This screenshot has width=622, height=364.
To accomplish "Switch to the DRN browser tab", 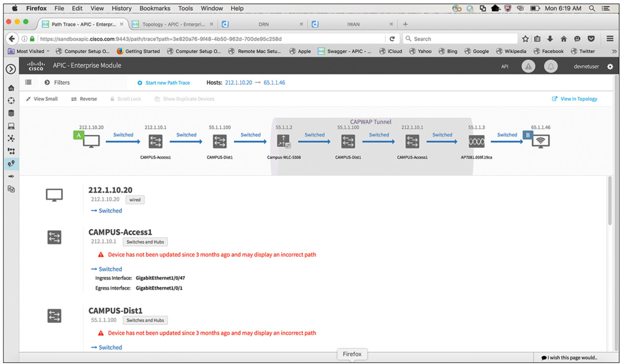I will pyautogui.click(x=263, y=24).
